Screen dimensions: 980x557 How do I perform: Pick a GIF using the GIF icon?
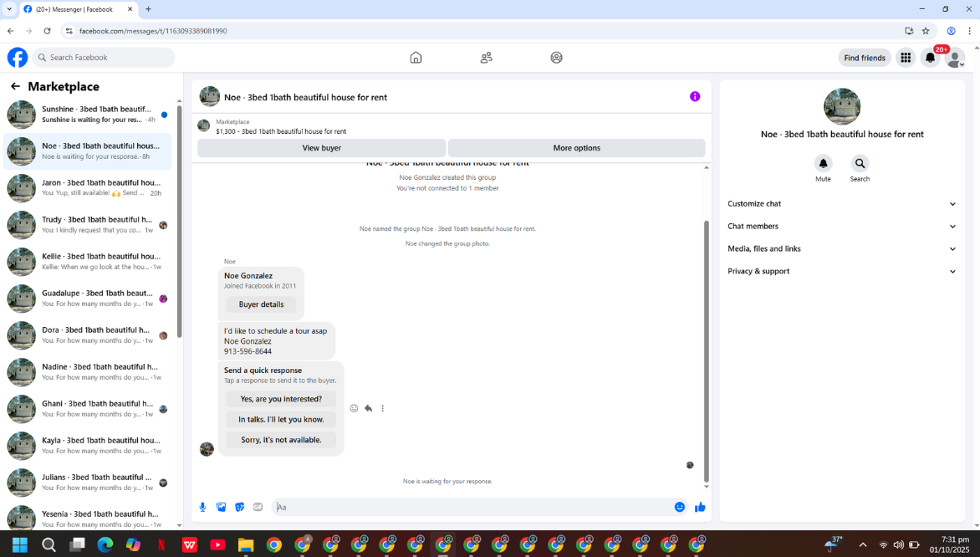point(258,507)
